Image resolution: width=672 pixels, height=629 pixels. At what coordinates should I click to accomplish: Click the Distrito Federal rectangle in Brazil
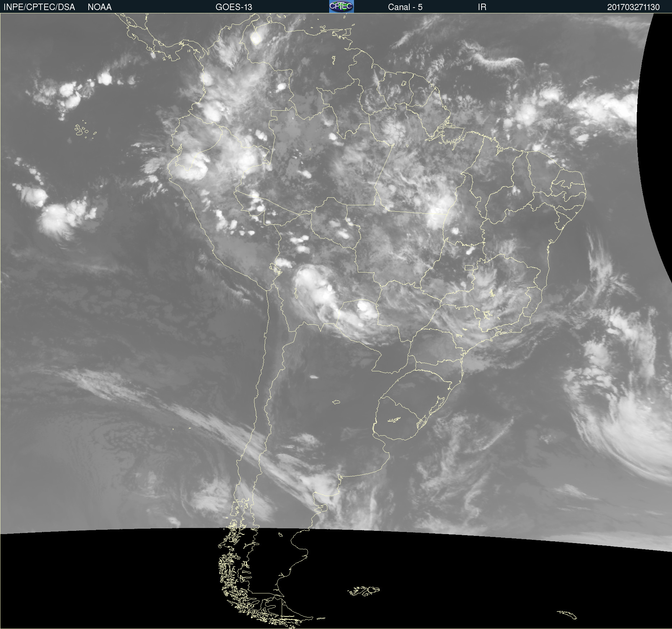pyautogui.click(x=469, y=267)
